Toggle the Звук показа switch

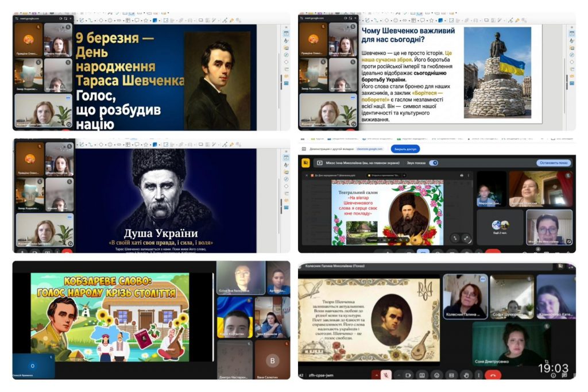coord(434,163)
